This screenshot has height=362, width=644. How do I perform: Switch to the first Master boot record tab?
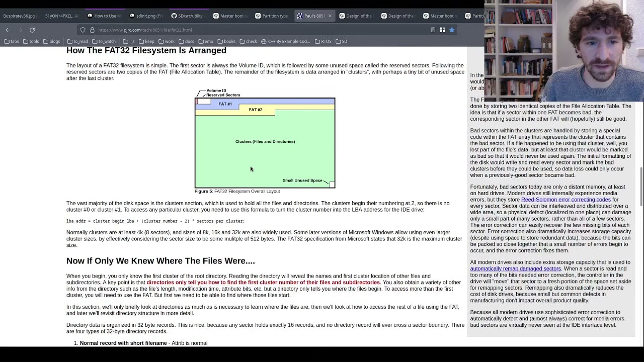[230, 16]
